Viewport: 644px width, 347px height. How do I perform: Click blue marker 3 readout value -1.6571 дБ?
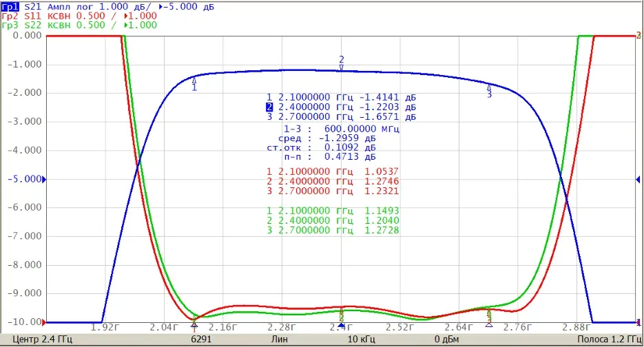tap(388, 117)
